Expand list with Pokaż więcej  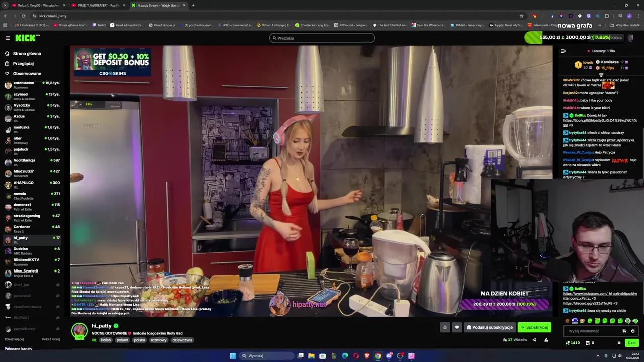pyautogui.click(x=14, y=339)
